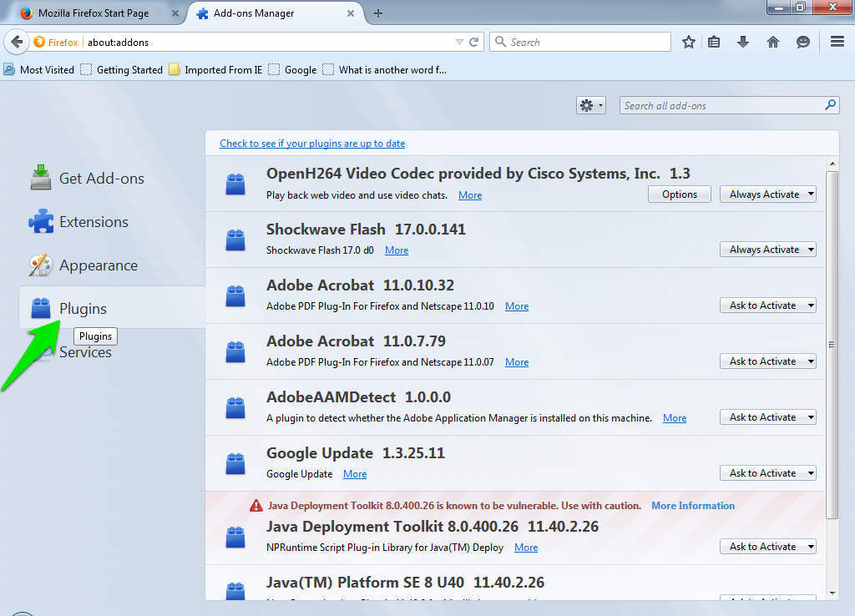
Task: Open OpenH264 Always Activate dropdown
Action: point(768,194)
